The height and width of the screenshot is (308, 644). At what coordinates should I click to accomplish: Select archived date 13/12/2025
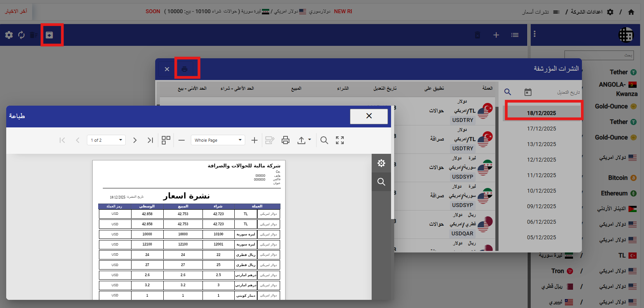click(541, 144)
